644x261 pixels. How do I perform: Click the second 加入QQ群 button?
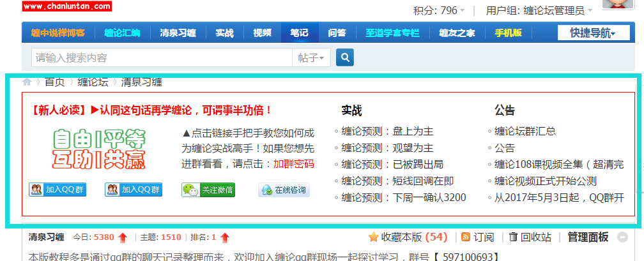coord(134,190)
